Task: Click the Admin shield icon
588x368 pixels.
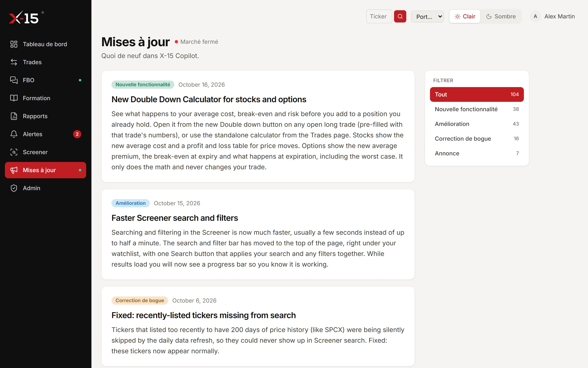Action: [x=14, y=188]
